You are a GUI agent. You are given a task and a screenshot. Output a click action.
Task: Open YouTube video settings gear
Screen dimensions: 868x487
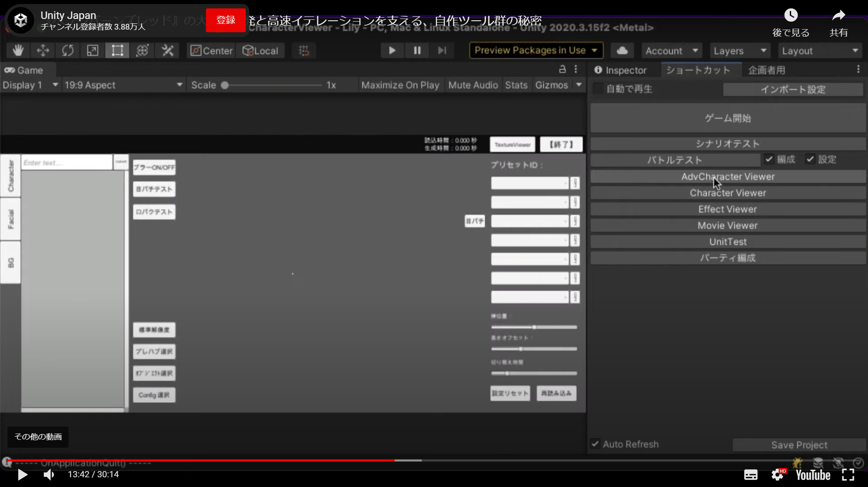pos(778,475)
